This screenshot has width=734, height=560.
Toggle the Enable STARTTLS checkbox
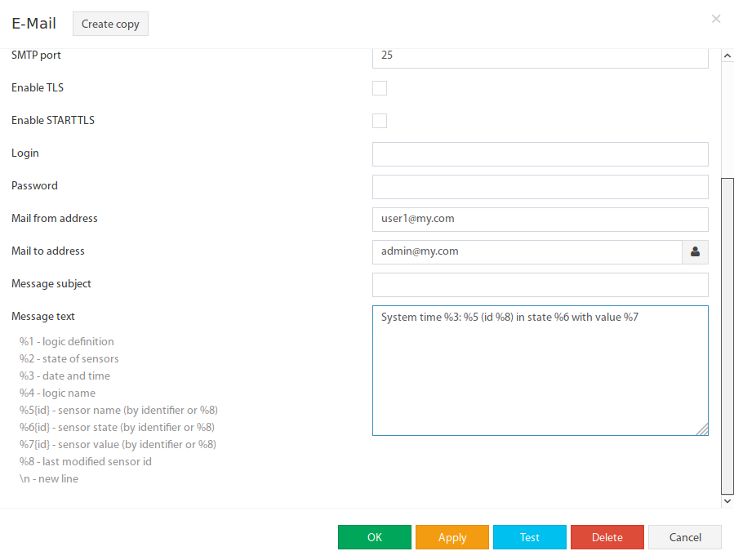click(380, 121)
